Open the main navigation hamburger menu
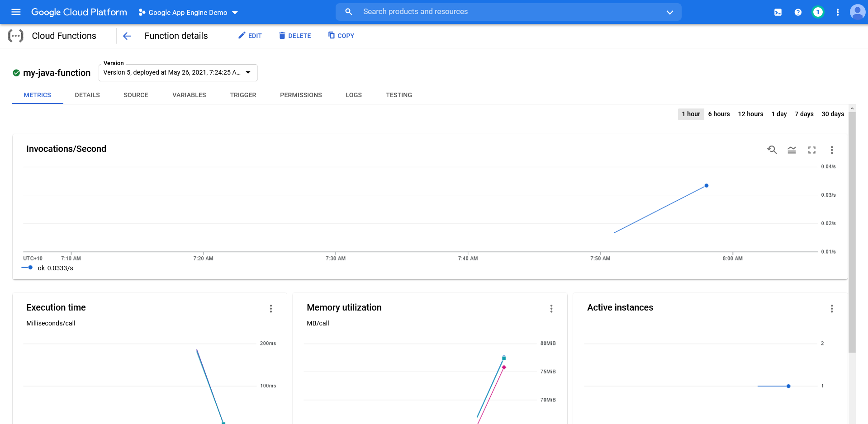Screen dimensions: 868x424 tap(16, 12)
